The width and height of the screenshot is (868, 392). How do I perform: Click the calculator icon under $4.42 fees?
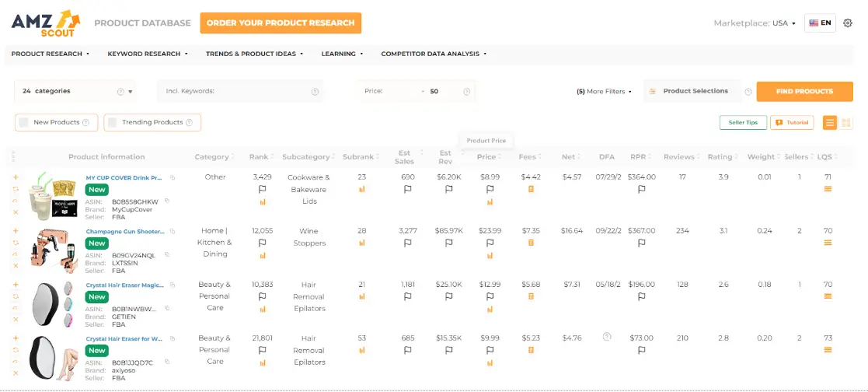[531, 189]
